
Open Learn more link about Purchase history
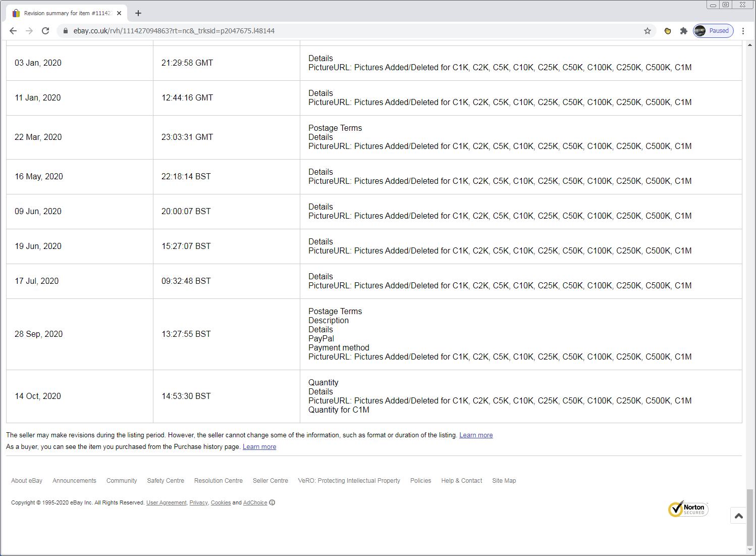[259, 447]
